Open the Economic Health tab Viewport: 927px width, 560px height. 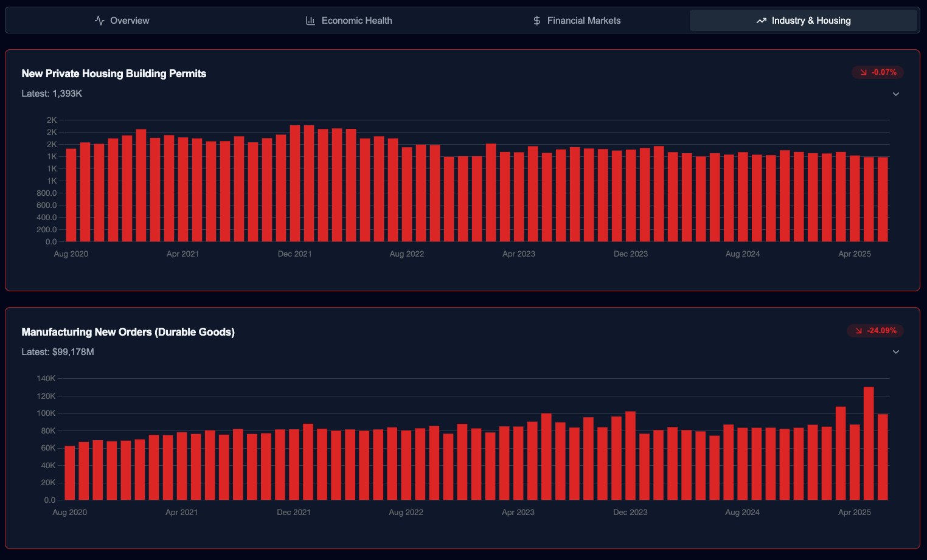pos(349,21)
